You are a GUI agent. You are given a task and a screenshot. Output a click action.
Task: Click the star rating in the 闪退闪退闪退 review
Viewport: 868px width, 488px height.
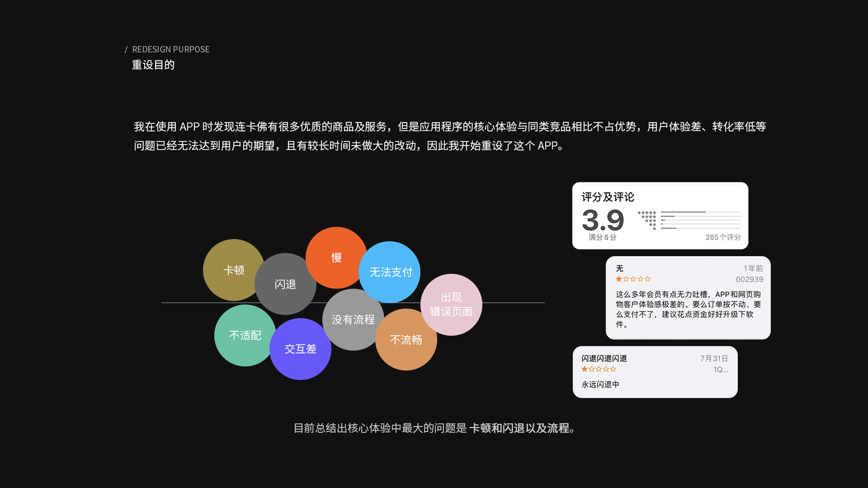pyautogui.click(x=599, y=369)
